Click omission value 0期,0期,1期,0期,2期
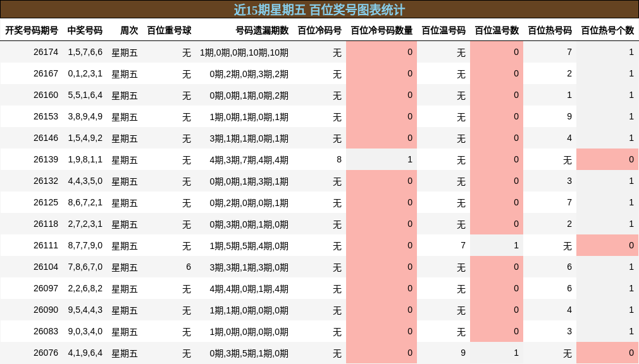The width and height of the screenshot is (639, 364). tap(249, 95)
